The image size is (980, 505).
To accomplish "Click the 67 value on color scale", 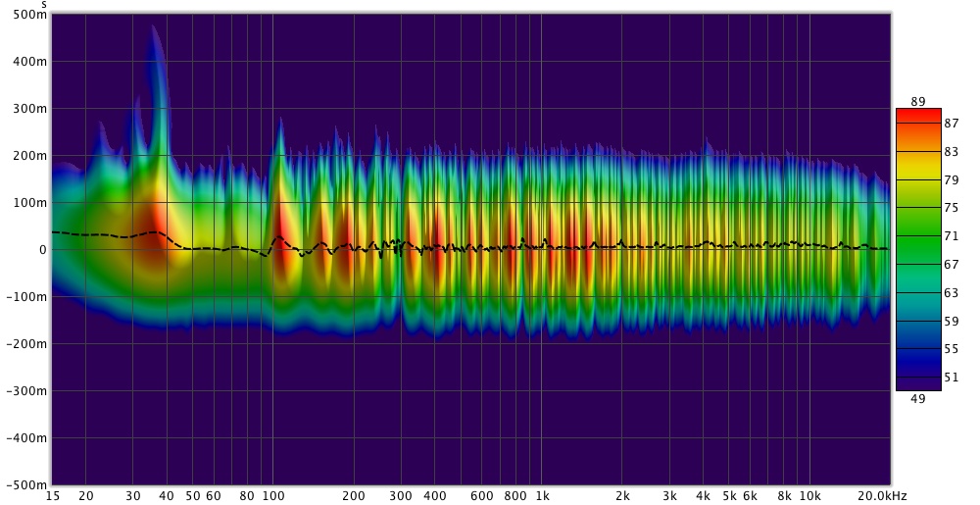I will click(x=952, y=265).
